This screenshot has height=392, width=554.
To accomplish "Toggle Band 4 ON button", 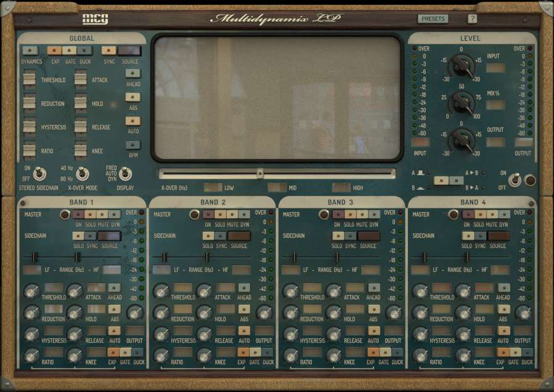I will tap(468, 214).
